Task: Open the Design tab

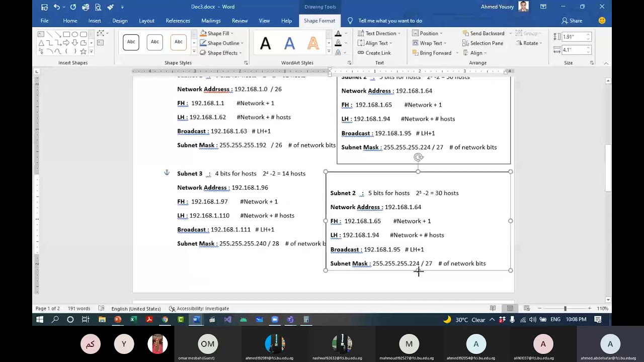Action: (x=120, y=21)
